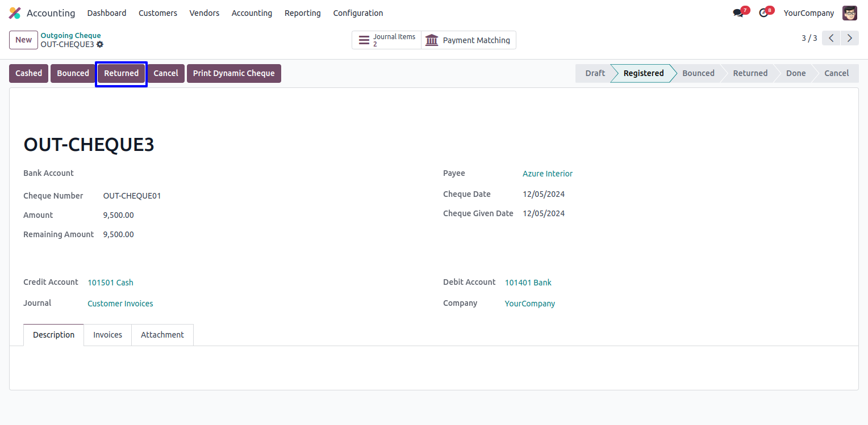
Task: Select the Bounced stage in status bar
Action: pos(698,73)
